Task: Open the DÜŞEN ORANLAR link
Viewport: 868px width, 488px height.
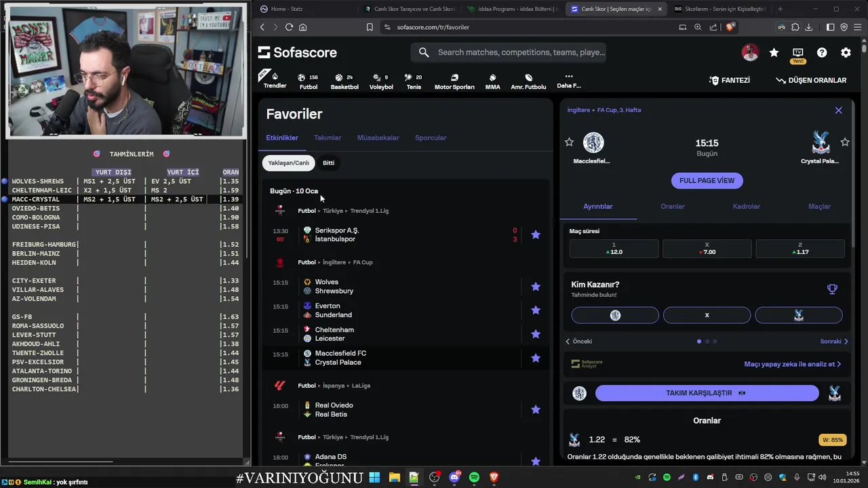Action: 811,80
